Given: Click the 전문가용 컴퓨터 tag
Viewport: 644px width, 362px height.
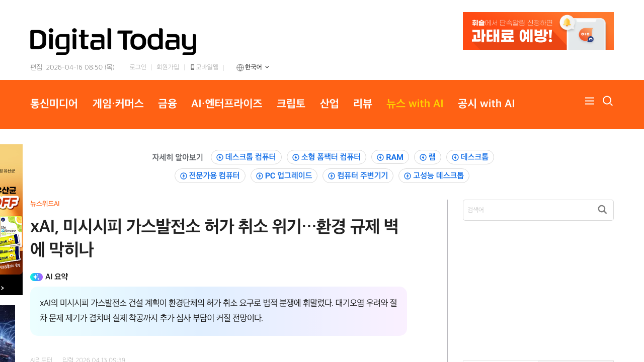Looking at the screenshot, I should 210,176.
